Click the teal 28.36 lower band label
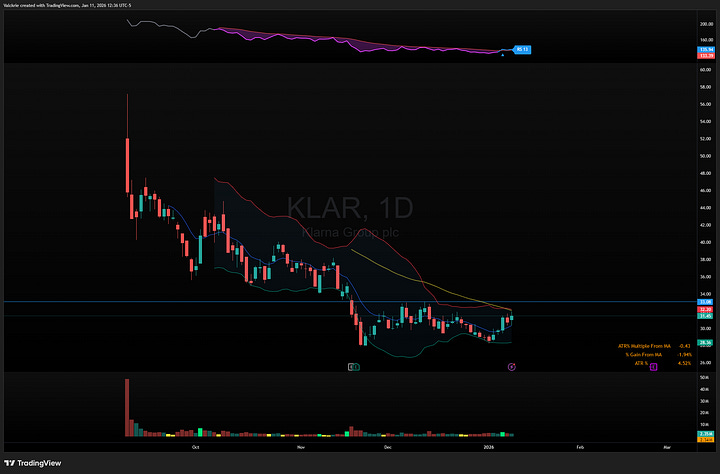The image size is (720, 474). pos(705,342)
